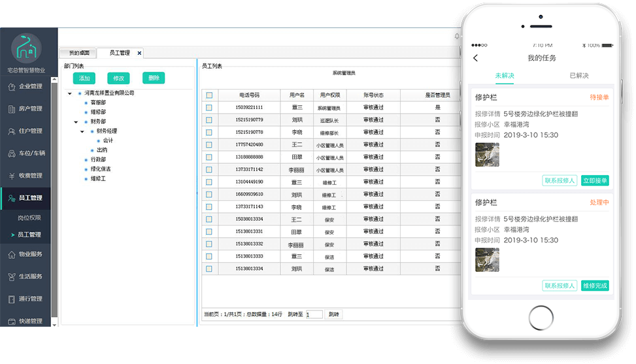Click the 企业管理 sidebar icon
The image size is (636, 364).
click(11, 86)
